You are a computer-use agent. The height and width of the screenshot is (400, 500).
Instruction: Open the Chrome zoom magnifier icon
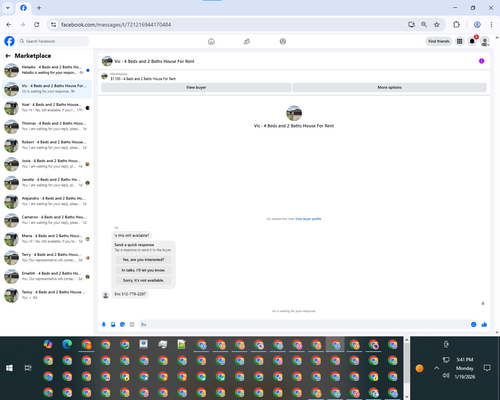424,25
